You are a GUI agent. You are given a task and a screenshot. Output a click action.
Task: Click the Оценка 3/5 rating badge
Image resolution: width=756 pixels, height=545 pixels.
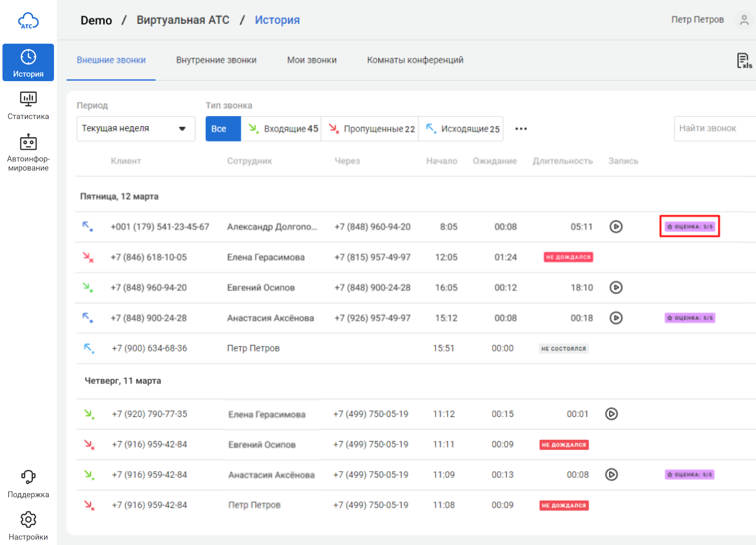[689, 227]
